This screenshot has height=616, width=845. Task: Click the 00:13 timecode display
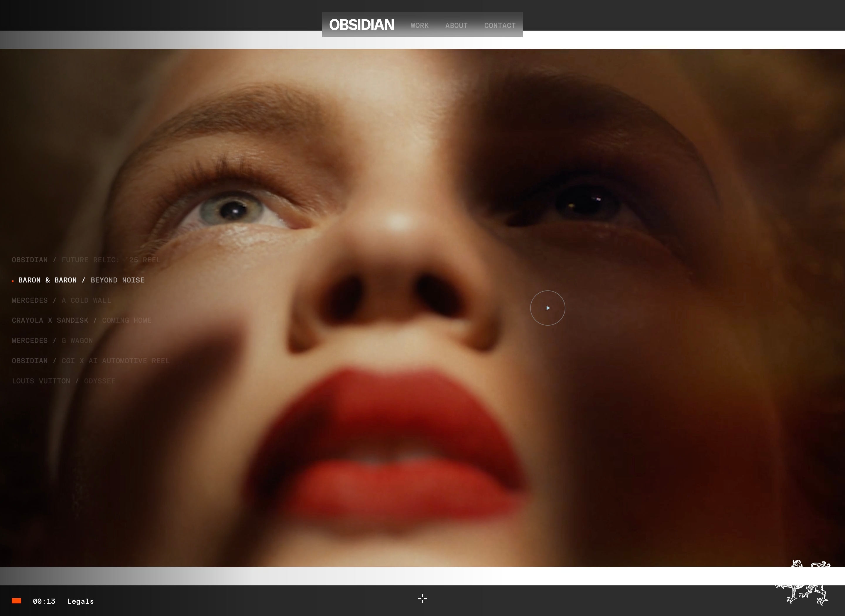(x=44, y=601)
